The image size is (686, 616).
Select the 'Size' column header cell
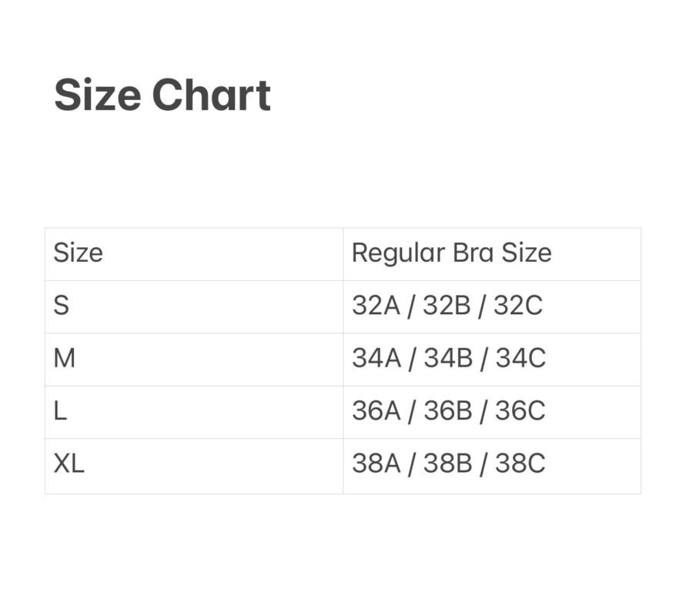(x=78, y=253)
